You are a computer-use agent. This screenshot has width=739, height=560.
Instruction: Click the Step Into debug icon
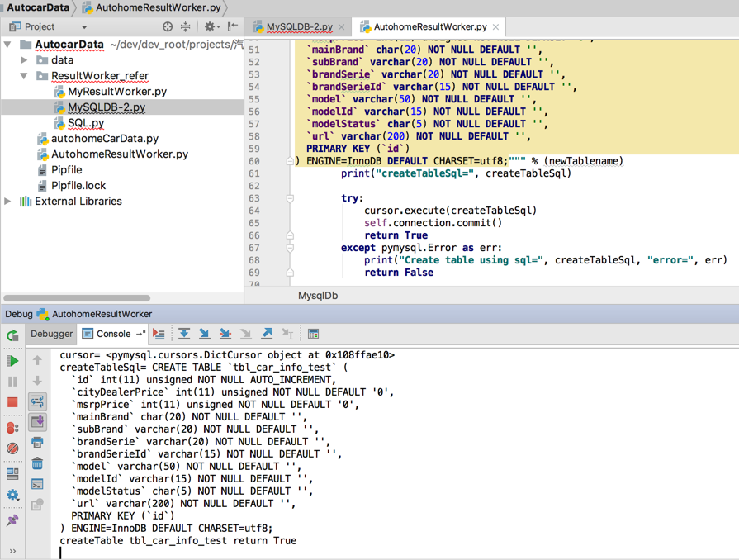pos(205,334)
